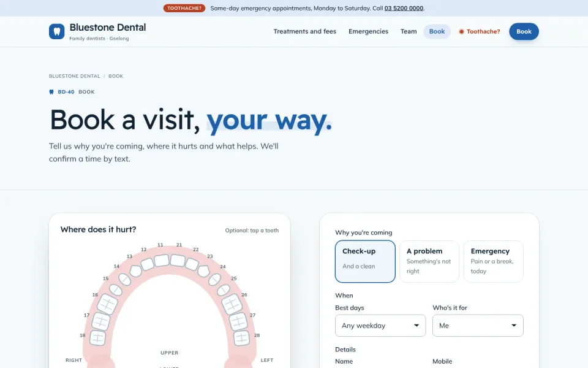Click the LEFT side label on the chart
The height and width of the screenshot is (368, 588).
[x=267, y=360]
